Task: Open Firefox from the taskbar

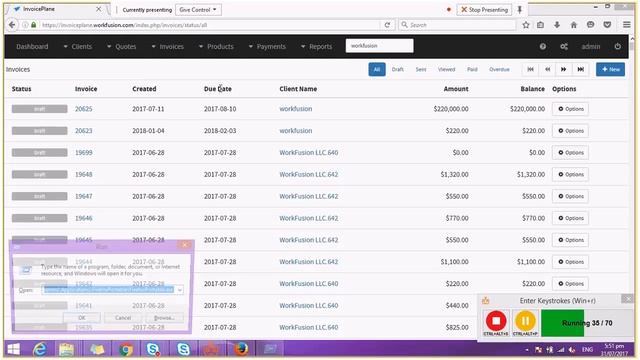Action: (241, 349)
